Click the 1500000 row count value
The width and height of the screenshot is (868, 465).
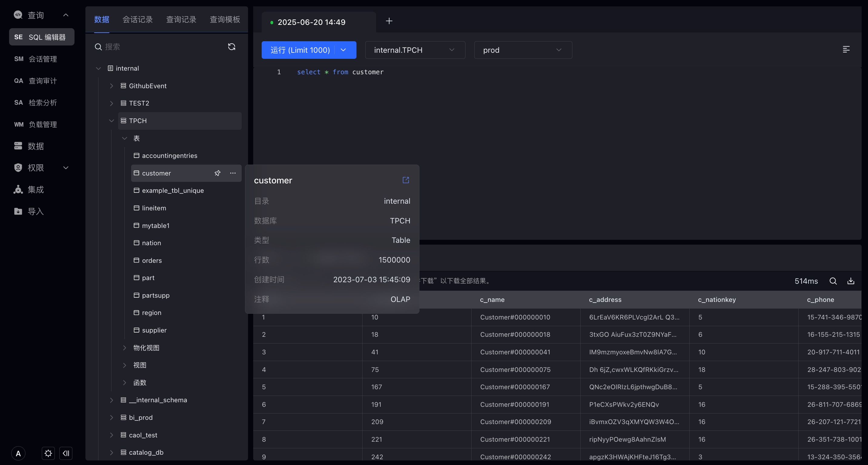click(x=394, y=260)
